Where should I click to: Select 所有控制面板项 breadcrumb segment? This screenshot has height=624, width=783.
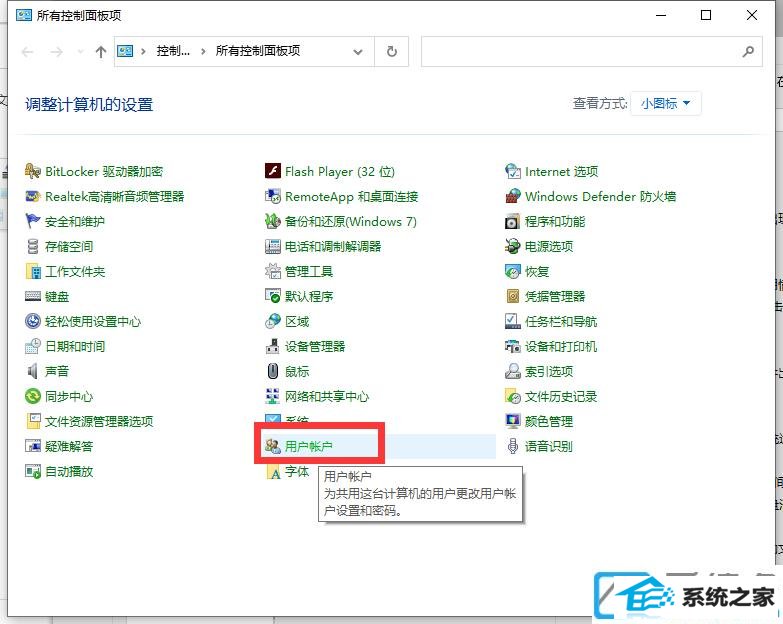(258, 51)
